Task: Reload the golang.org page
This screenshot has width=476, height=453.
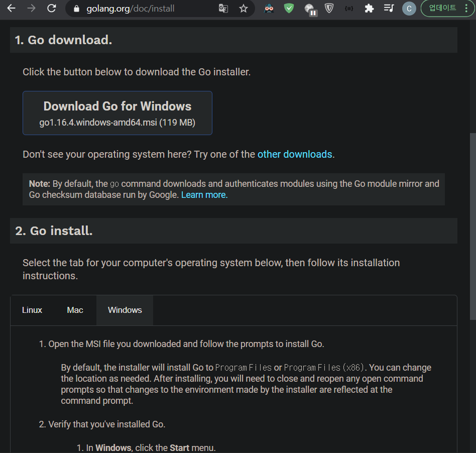Action: (52, 8)
